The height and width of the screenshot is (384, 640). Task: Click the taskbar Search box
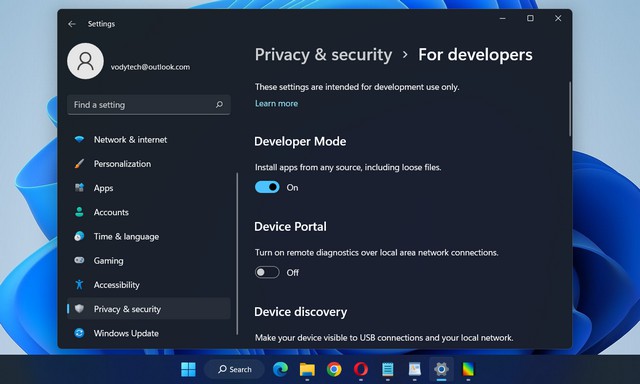coord(234,369)
